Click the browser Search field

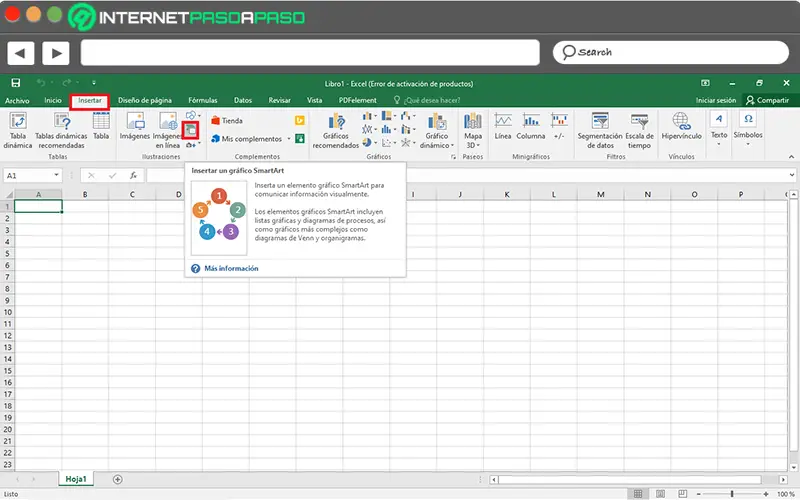click(x=670, y=53)
